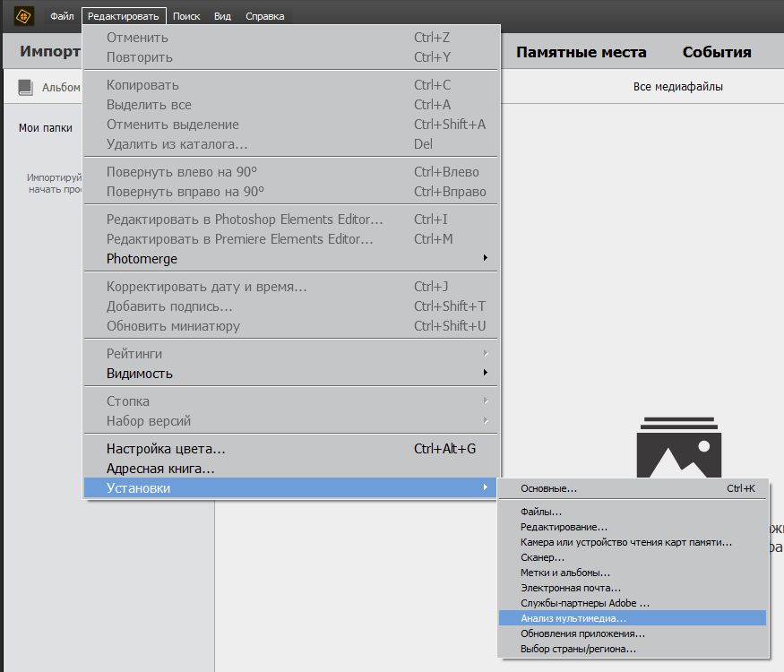Expand the Стопка submenu
784x672 pixels.
tap(291, 401)
